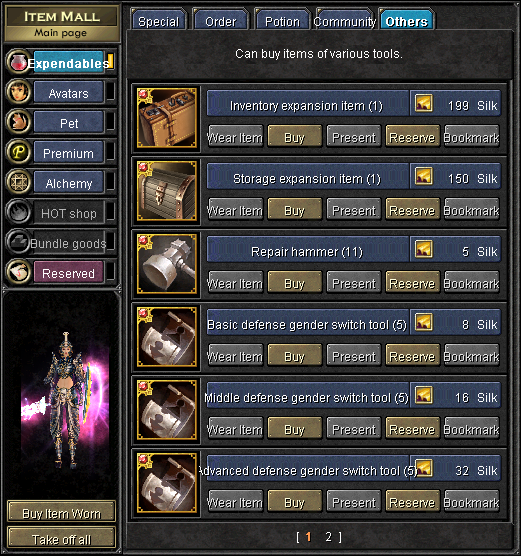Open the Alchemy category icon
The image size is (521, 556).
coord(18,182)
